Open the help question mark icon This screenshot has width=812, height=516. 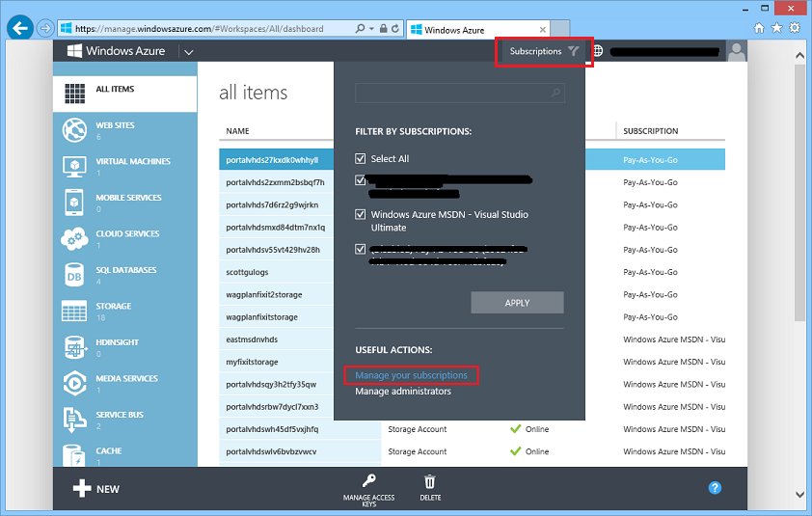pyautogui.click(x=715, y=487)
